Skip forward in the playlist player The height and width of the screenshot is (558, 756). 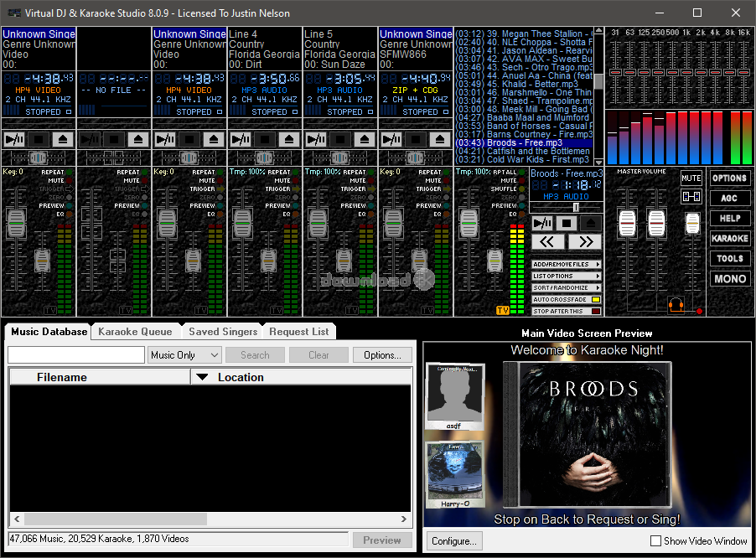[x=585, y=240]
